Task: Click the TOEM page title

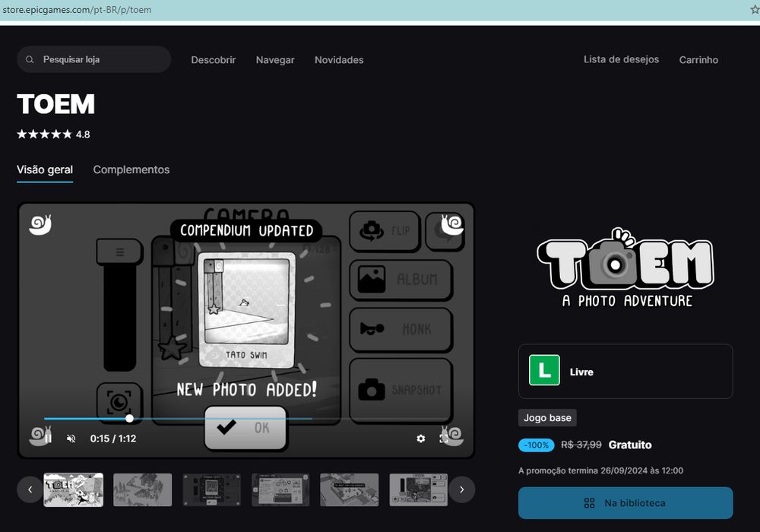Action: (x=55, y=104)
